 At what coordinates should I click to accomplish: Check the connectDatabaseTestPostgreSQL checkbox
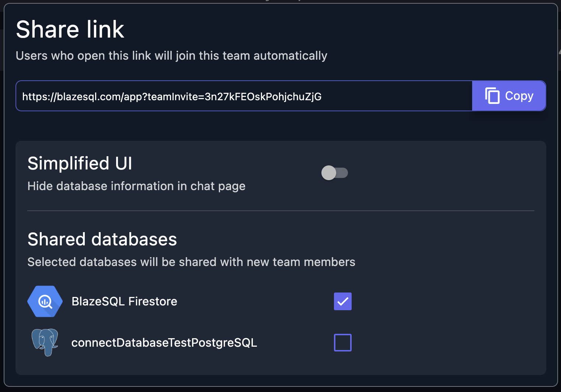click(x=342, y=342)
